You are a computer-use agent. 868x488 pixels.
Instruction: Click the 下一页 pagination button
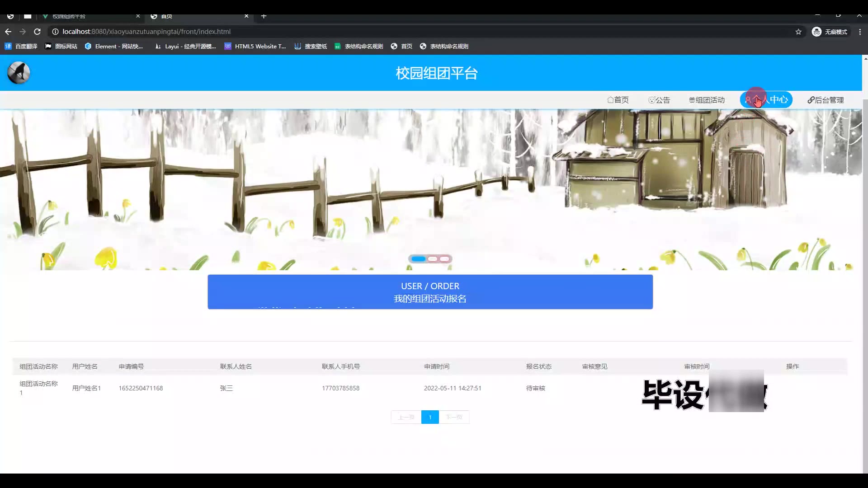pos(454,417)
